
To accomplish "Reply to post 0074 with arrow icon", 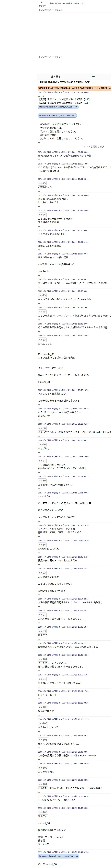I will [x=39, y=160].
